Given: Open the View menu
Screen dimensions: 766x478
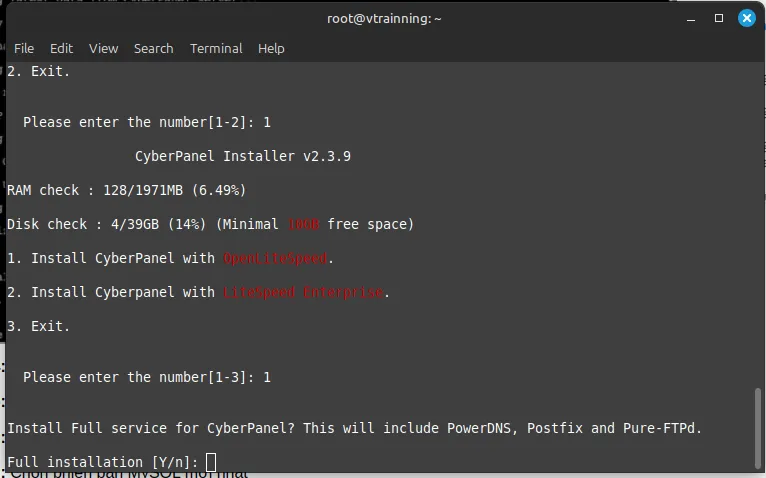Looking at the screenshot, I should coord(103,48).
